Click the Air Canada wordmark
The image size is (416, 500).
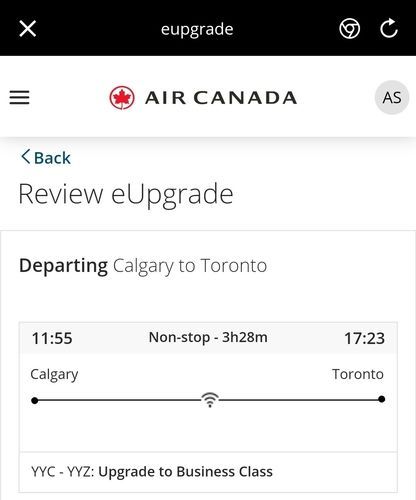[221, 98]
